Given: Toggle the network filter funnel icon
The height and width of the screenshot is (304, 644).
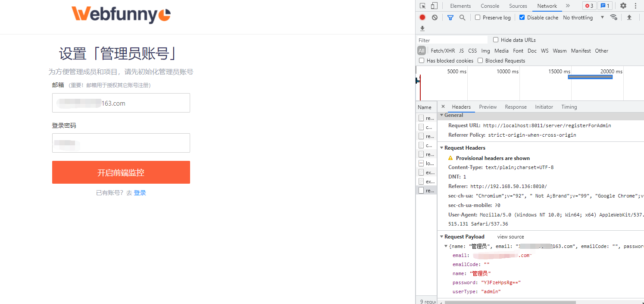Looking at the screenshot, I should click(450, 18).
